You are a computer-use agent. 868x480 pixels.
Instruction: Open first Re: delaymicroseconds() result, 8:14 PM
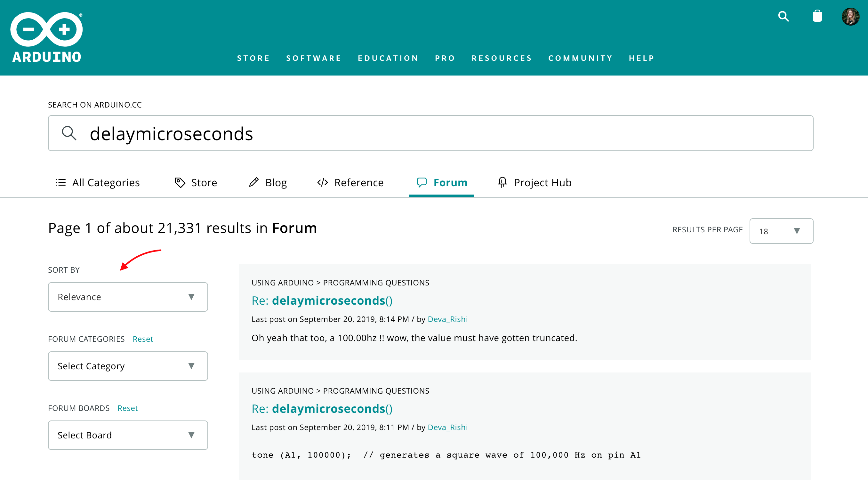click(322, 300)
